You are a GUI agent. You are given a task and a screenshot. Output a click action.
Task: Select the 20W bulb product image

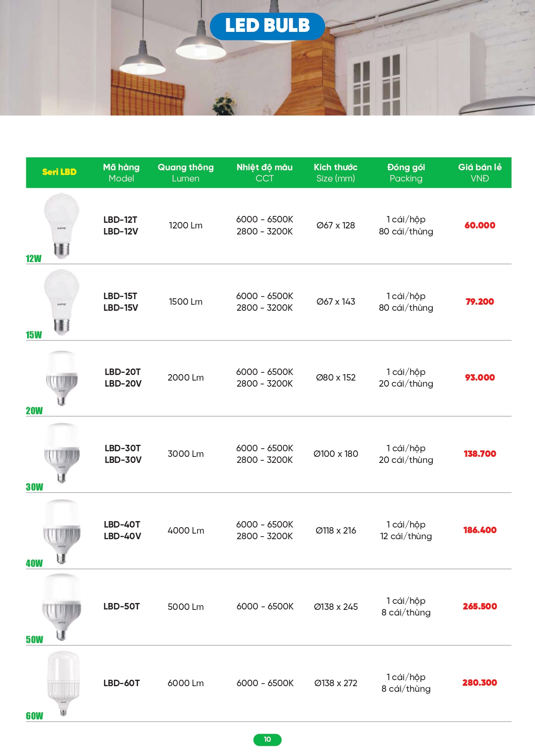[62, 378]
